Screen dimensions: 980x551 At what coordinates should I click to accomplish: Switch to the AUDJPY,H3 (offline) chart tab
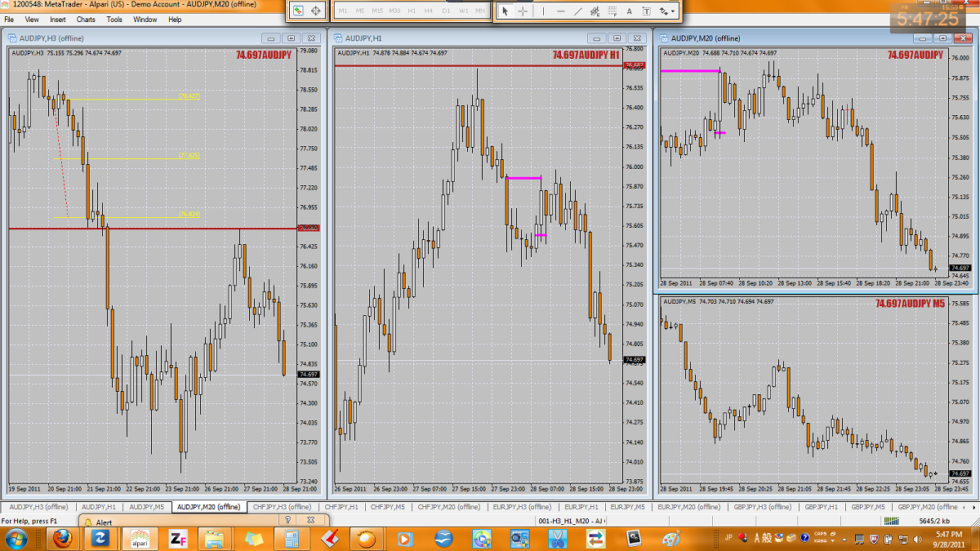tap(38, 507)
